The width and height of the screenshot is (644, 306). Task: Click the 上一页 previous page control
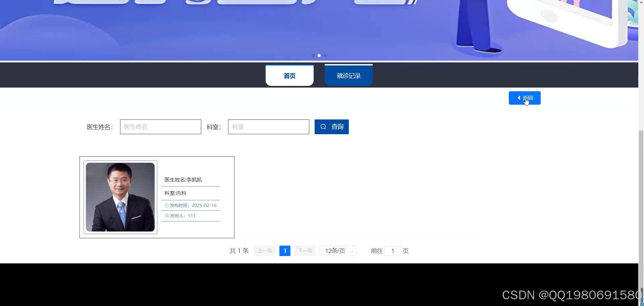pyautogui.click(x=264, y=251)
